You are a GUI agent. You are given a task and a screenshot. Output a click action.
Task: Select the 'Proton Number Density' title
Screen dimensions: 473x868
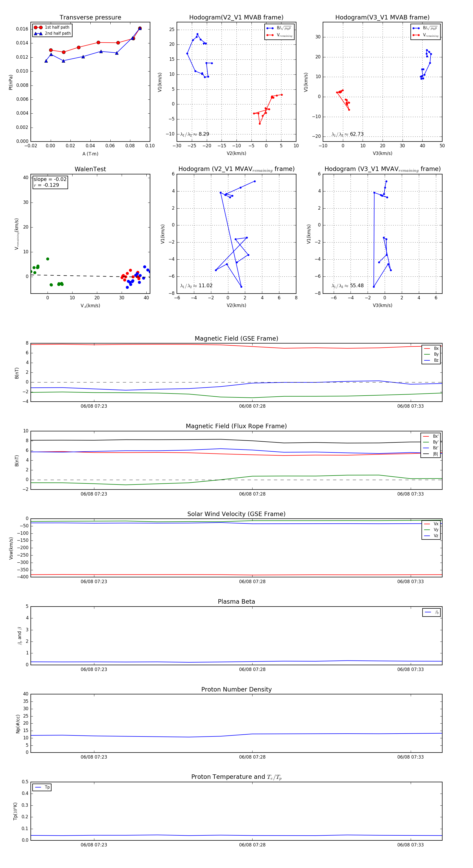(x=236, y=689)
